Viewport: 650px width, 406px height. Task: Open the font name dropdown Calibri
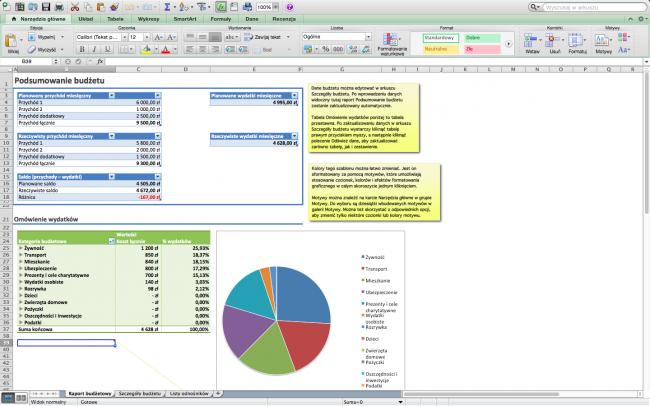click(124, 37)
